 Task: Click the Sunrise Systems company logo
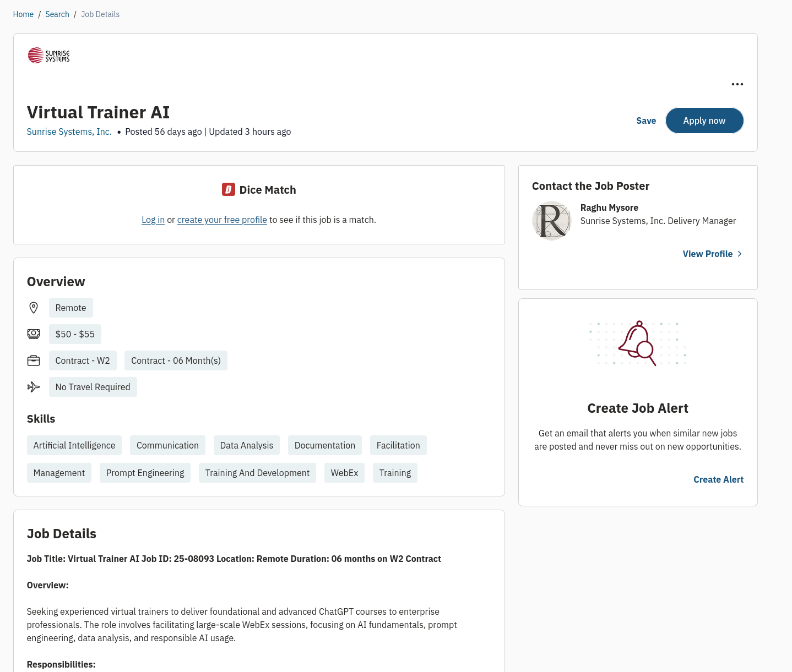point(49,55)
